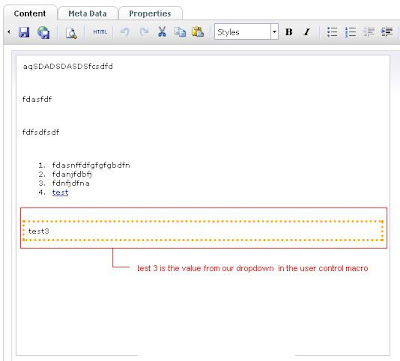400x361 pixels.
Task: Insert bulleted list
Action: point(332,32)
